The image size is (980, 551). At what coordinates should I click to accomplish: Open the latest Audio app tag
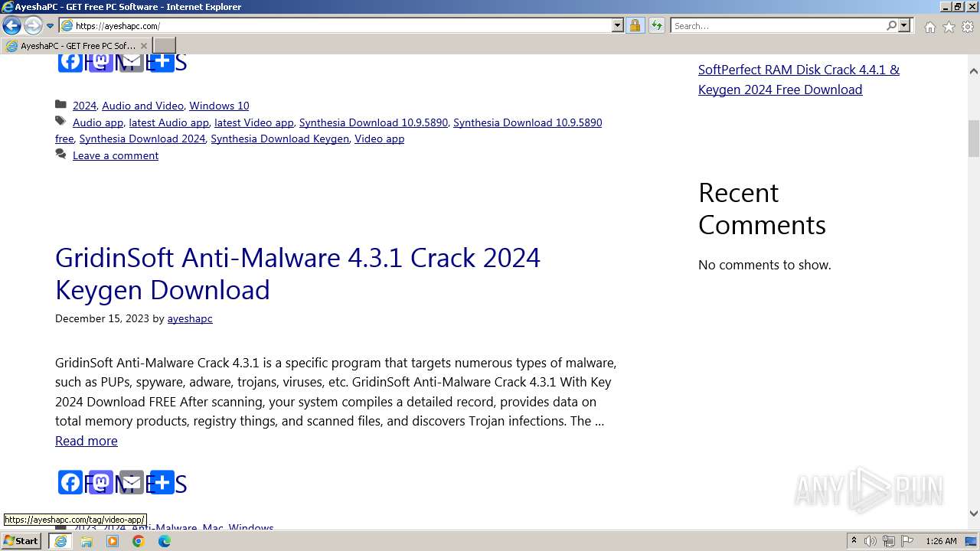pyautogui.click(x=168, y=122)
